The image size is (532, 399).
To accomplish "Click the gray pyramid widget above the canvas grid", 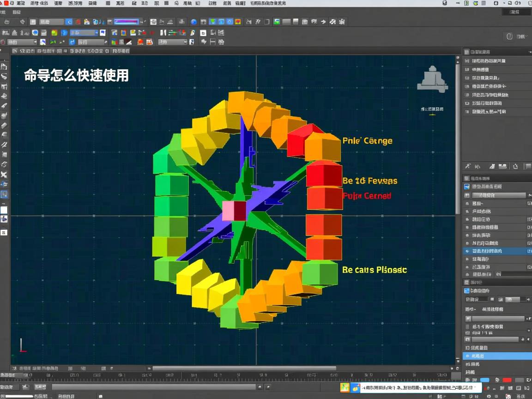I will [432, 79].
